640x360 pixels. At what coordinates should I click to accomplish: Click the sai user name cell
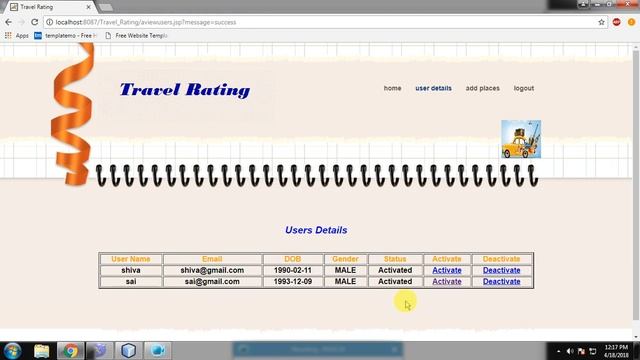point(131,282)
